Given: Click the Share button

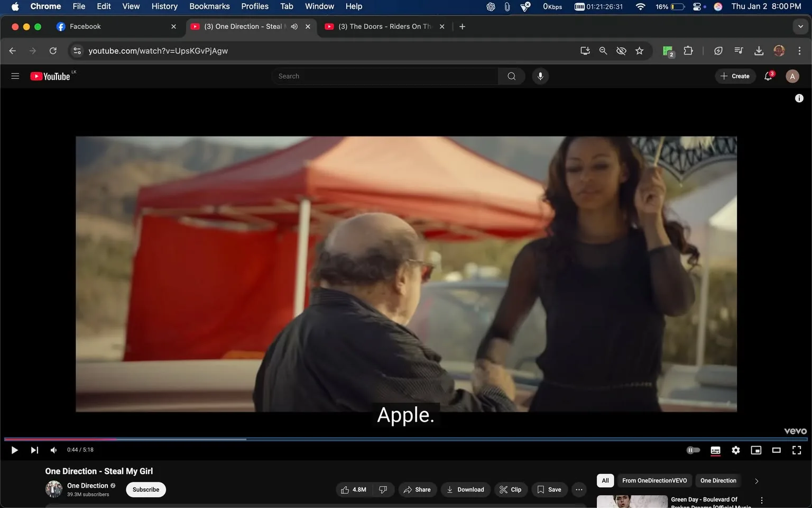Looking at the screenshot, I should click(417, 489).
